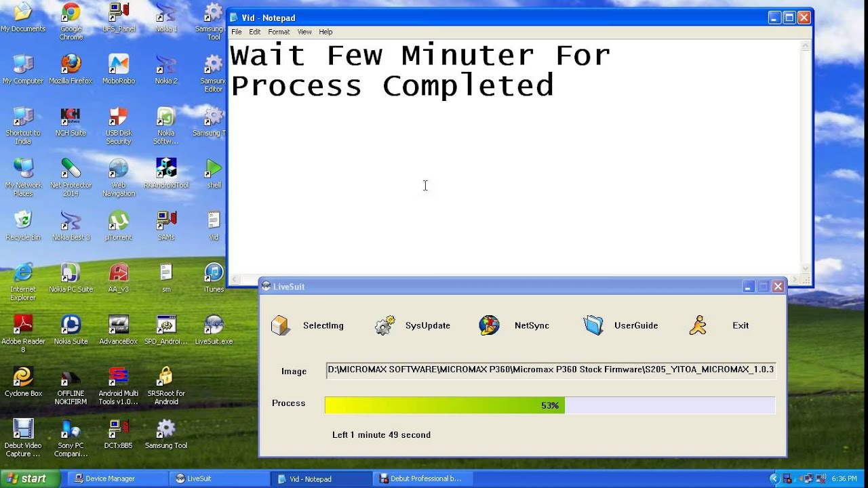Select the Cyclone Box desktop icon
The height and width of the screenshot is (488, 868).
[x=23, y=382]
